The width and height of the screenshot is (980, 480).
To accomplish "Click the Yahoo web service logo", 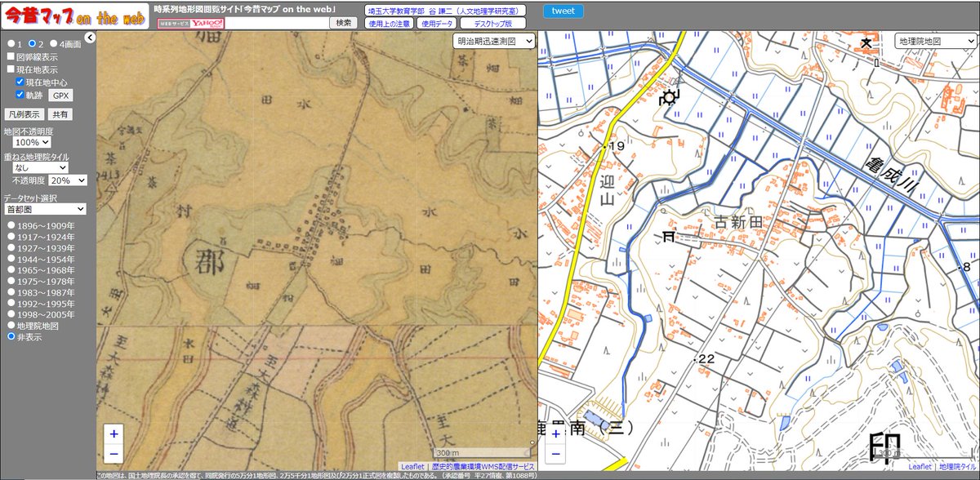I will coord(190,24).
